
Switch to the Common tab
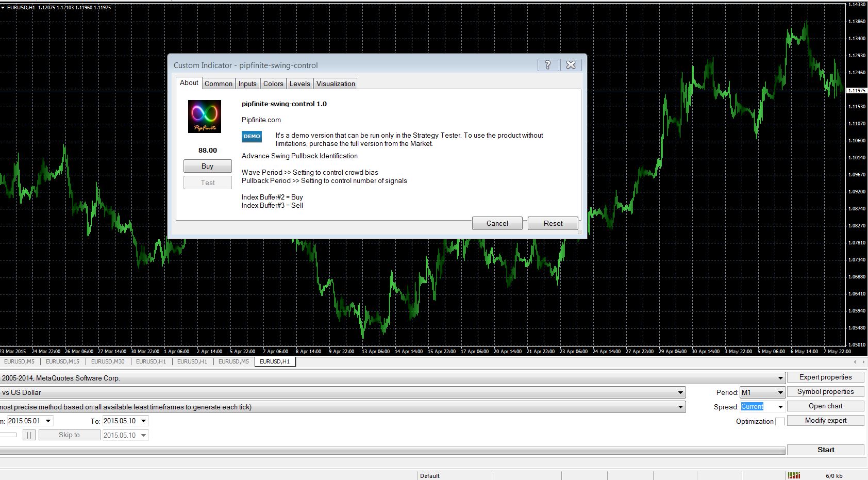(x=219, y=84)
